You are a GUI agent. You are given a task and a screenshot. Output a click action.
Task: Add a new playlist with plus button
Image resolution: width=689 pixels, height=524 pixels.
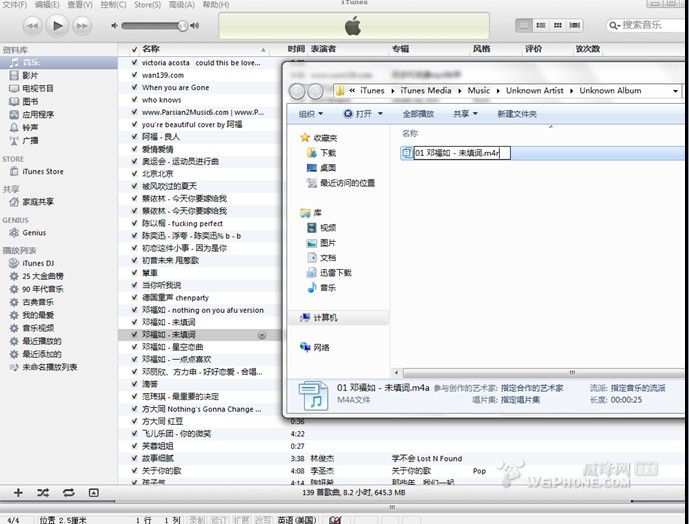tap(18, 492)
